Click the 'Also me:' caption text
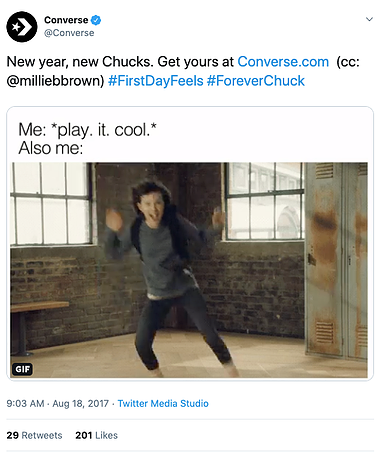This screenshot has height=457, width=379. (x=51, y=148)
